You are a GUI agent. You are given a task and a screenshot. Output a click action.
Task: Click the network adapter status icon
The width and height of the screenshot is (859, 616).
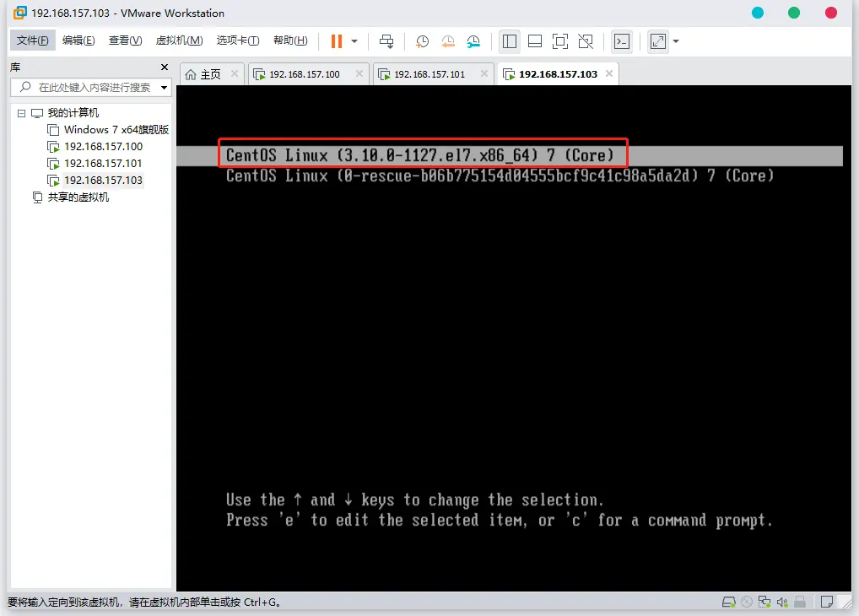pos(764,602)
